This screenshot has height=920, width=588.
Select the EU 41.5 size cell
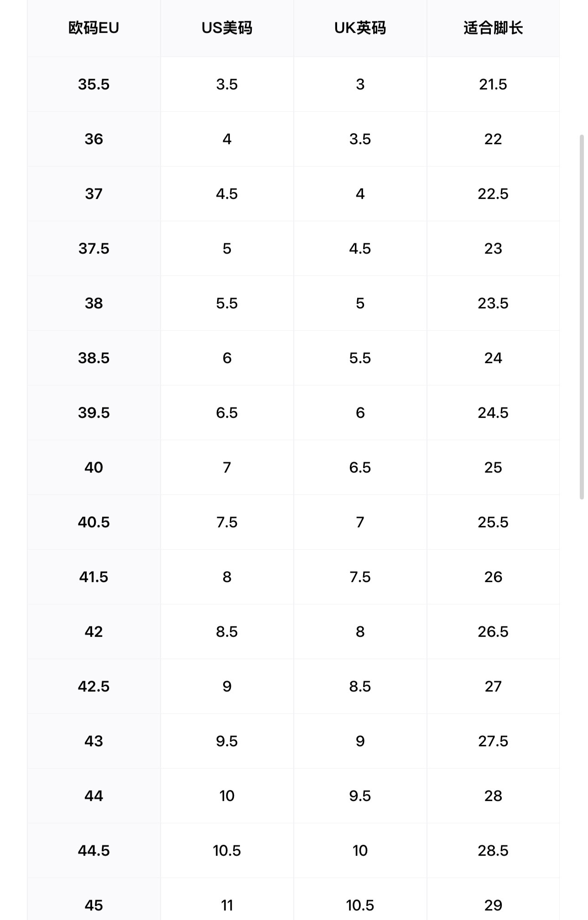[94, 577]
